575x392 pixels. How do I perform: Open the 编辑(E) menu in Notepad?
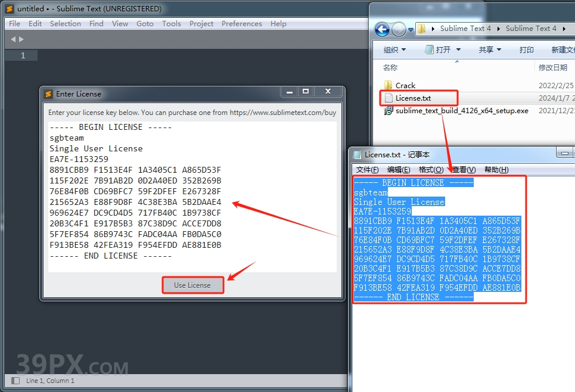[x=399, y=169]
